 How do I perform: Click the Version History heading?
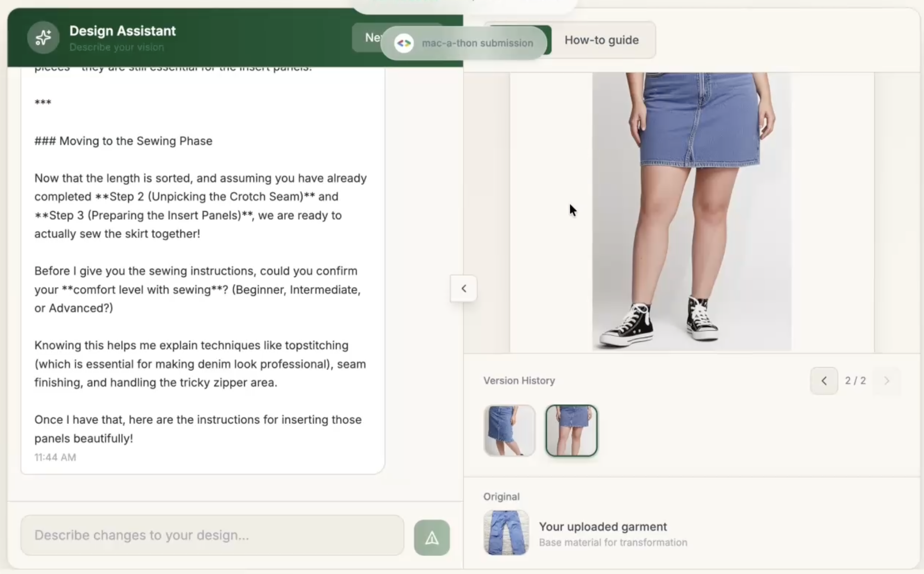point(519,381)
